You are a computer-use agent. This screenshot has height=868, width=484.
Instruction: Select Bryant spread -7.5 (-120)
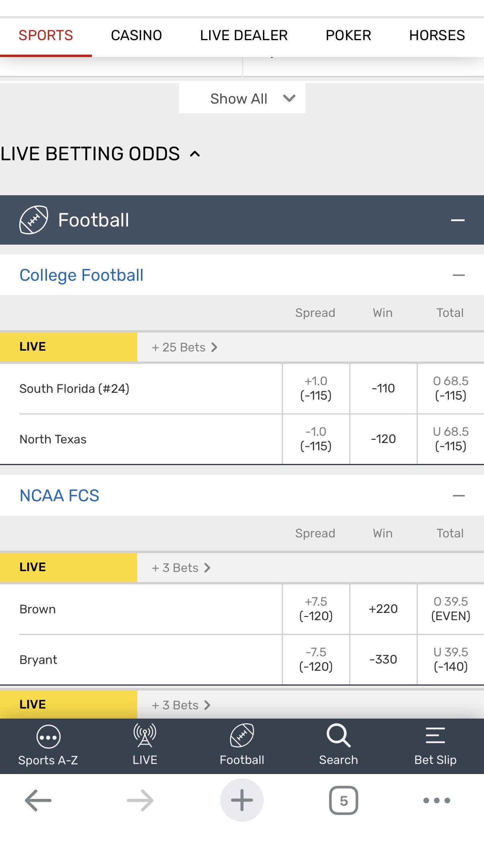coord(316,660)
